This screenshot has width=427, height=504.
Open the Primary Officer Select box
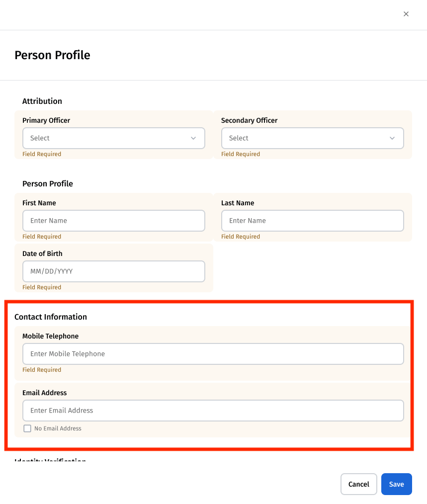[x=113, y=138]
